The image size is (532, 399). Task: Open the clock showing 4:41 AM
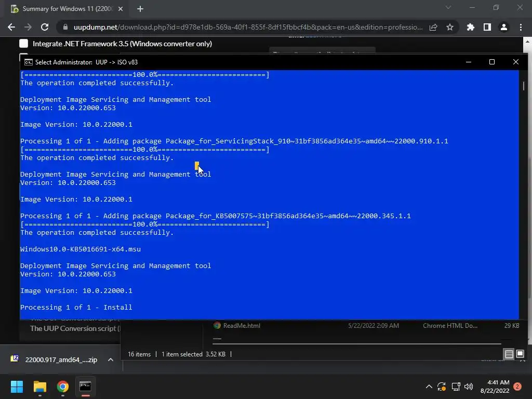[x=495, y=387]
